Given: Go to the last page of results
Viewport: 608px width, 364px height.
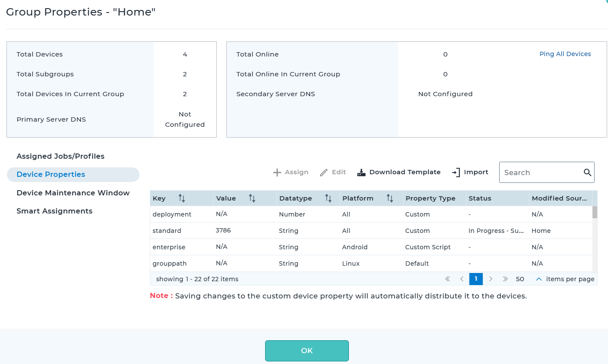Looking at the screenshot, I should tap(505, 279).
